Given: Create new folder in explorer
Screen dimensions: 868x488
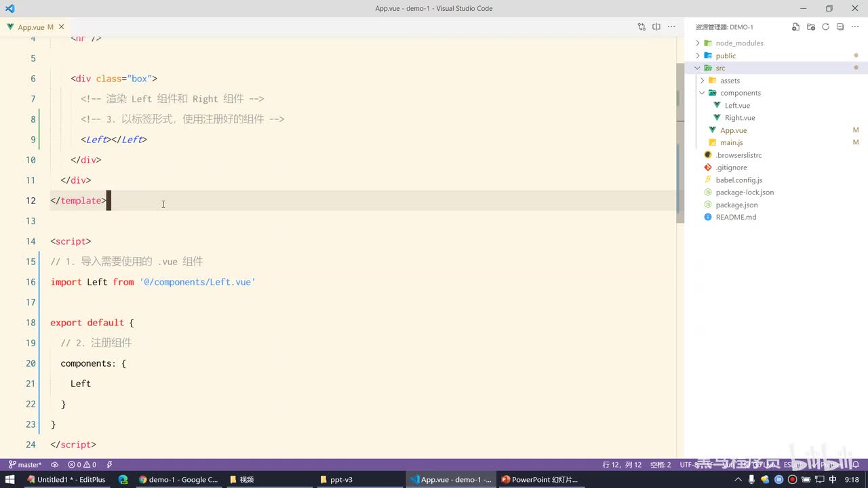Looking at the screenshot, I should pyautogui.click(x=811, y=27).
